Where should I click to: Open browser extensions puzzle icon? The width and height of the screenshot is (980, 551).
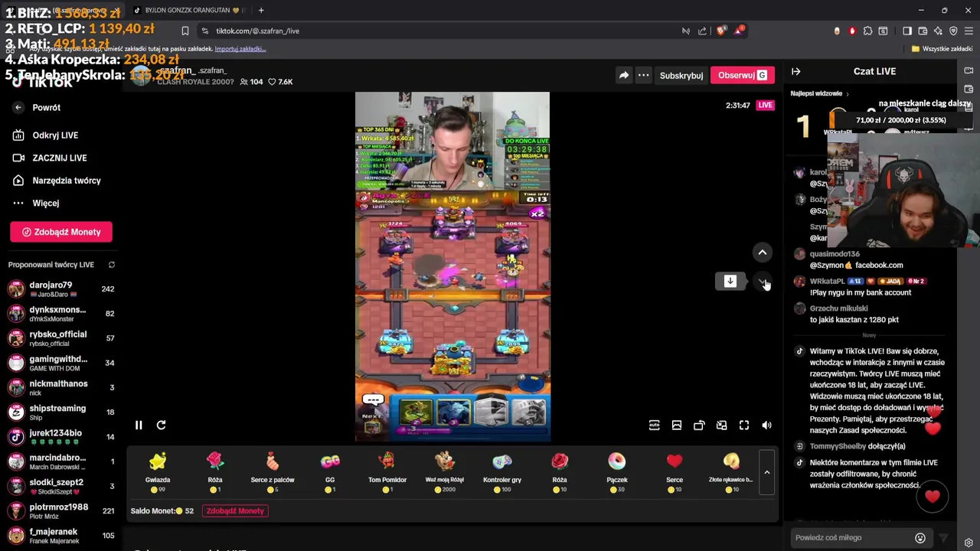coord(867,31)
